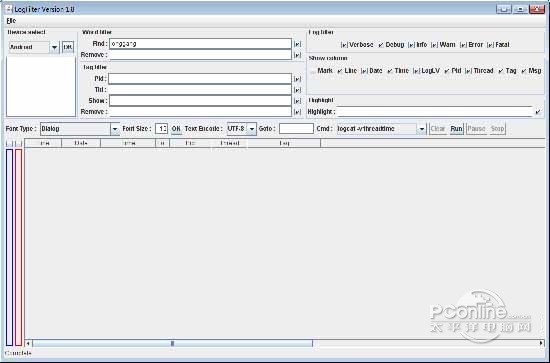Toggle checkbox next to Tid filter field

(297, 90)
